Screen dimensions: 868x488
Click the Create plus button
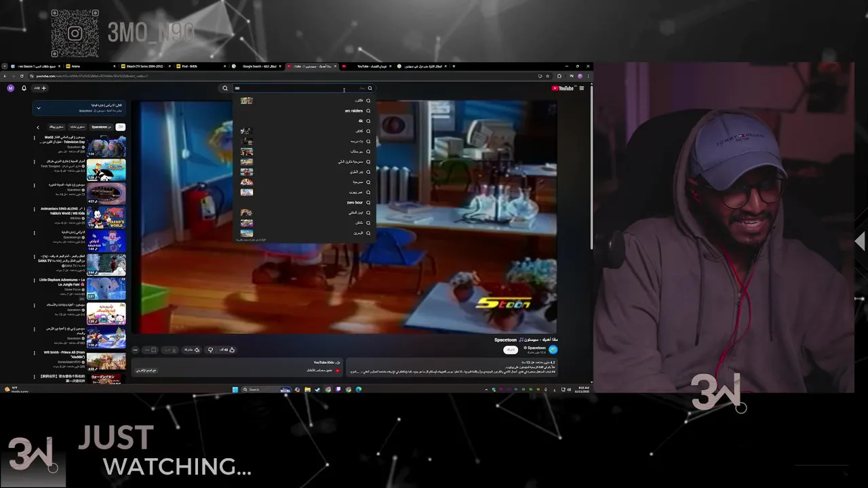[41, 88]
